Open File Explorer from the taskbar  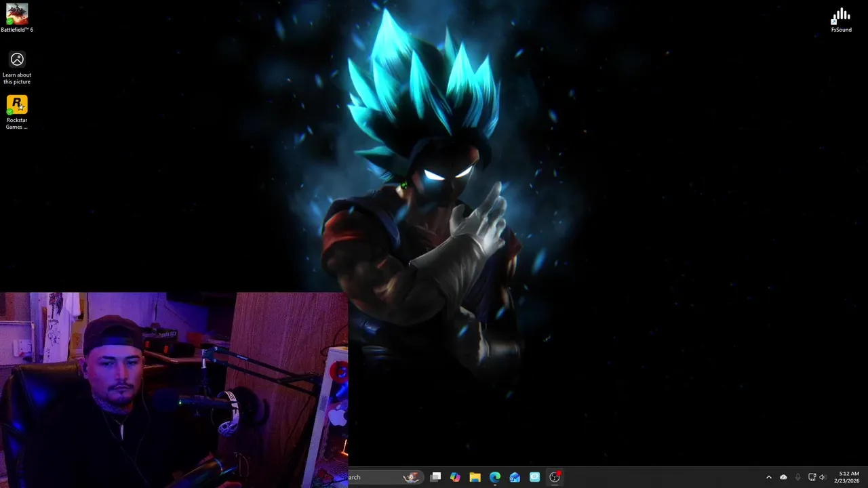pos(475,477)
